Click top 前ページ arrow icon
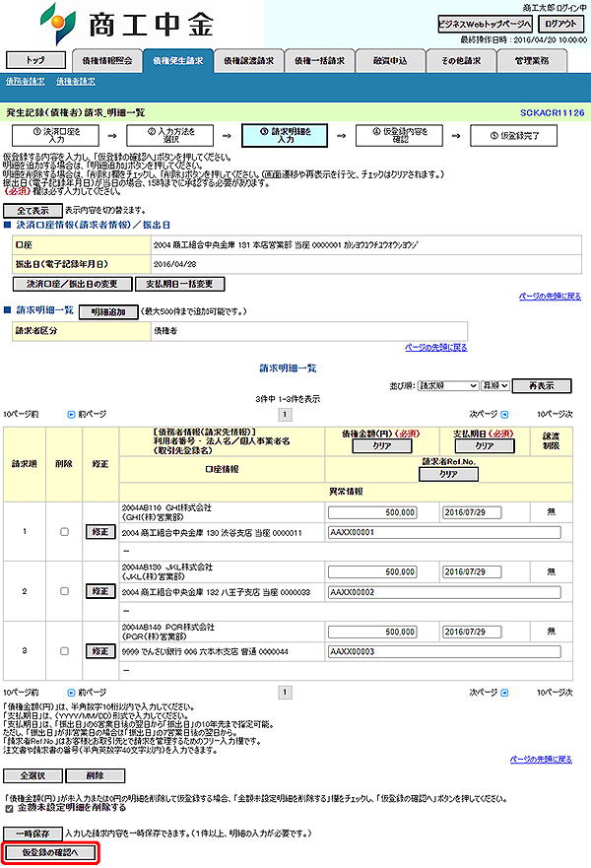This screenshot has width=591, height=868. (x=71, y=415)
